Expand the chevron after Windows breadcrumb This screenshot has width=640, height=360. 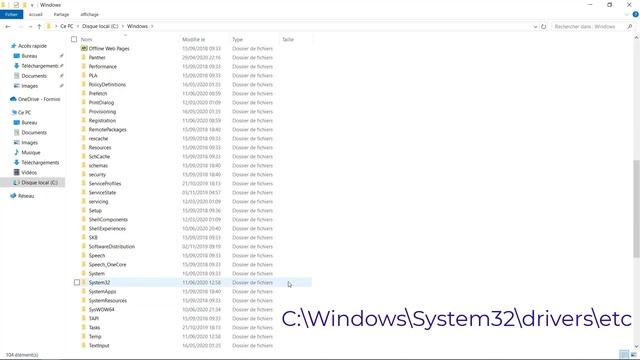(152, 26)
